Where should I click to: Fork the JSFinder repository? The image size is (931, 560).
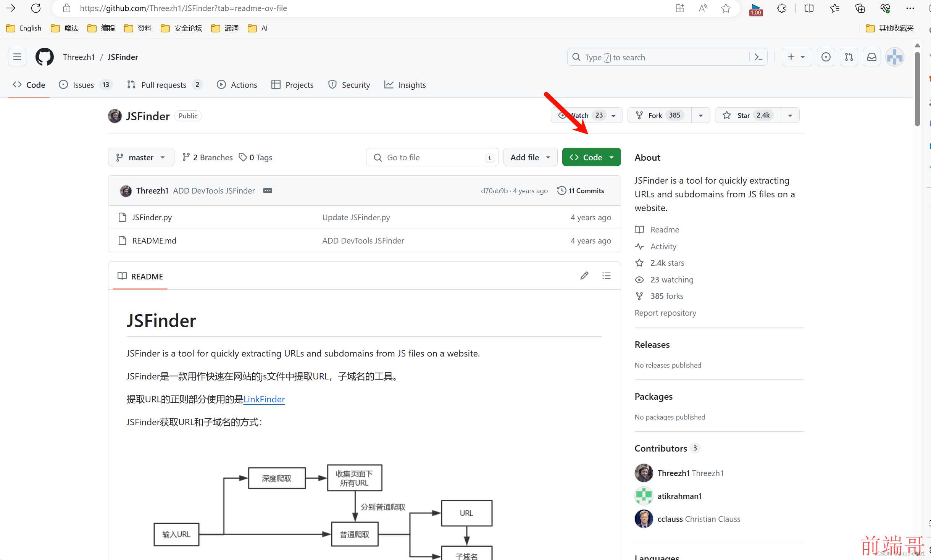(660, 115)
